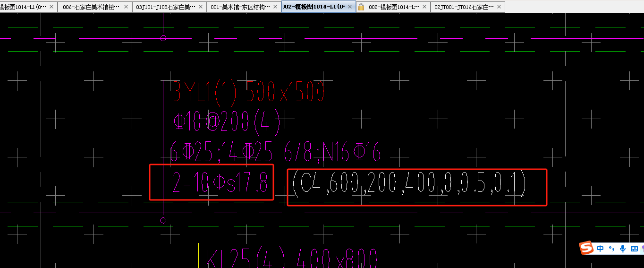Close the 03J101-J108石家庄美 tab
The width and height of the screenshot is (644, 268).
point(200,7)
